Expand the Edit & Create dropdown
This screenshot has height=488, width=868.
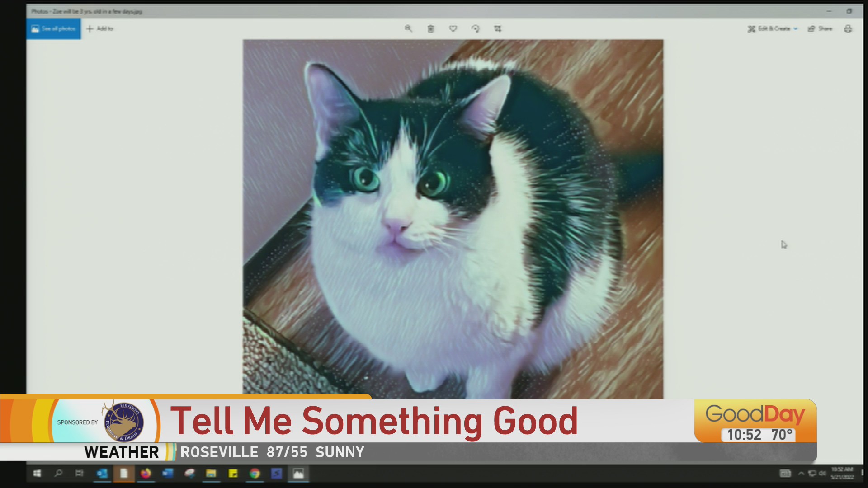point(773,28)
